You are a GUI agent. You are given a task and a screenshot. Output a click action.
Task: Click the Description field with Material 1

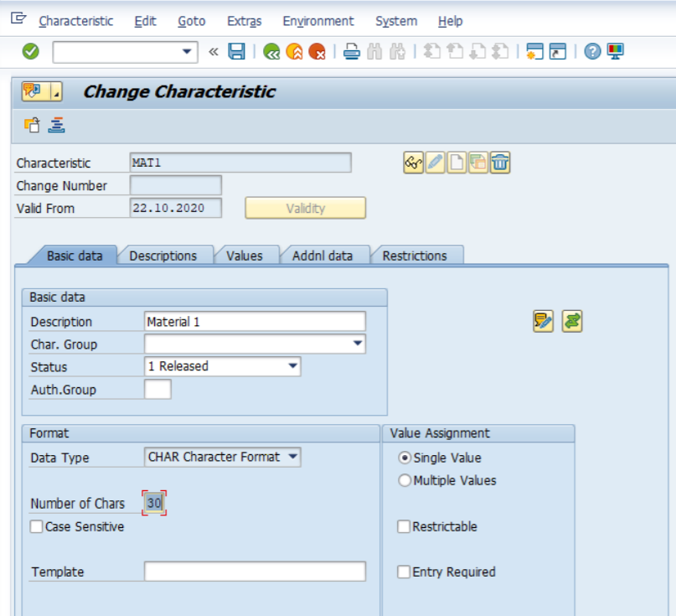pos(255,321)
